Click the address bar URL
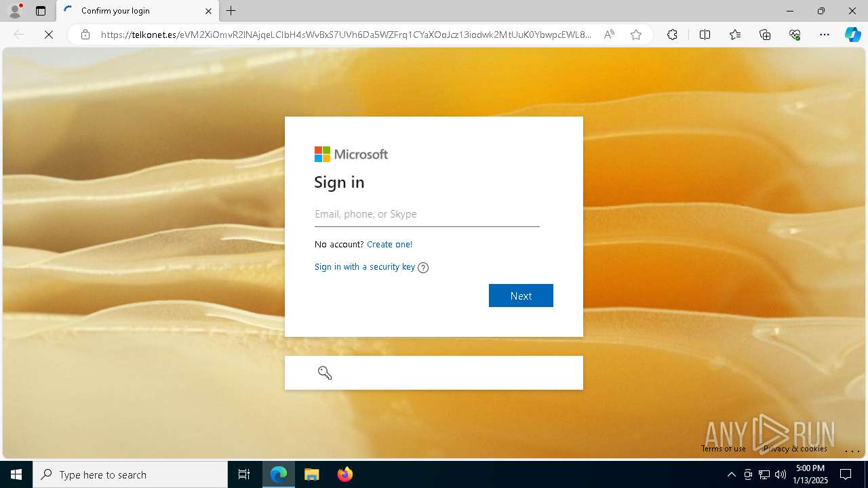This screenshot has height=488, width=868. [x=346, y=35]
